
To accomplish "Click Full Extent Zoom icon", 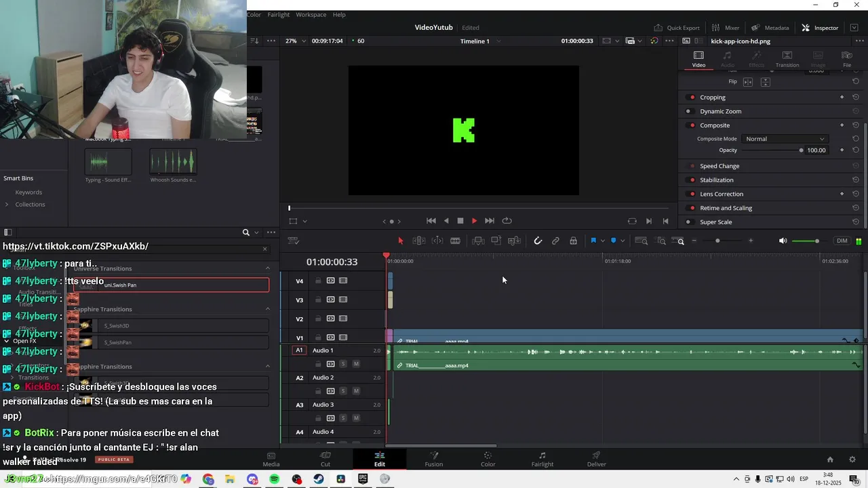I will tap(642, 241).
